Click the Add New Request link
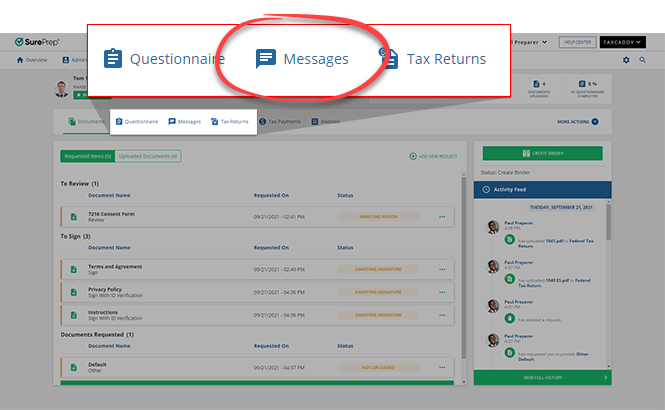This screenshot has width=665, height=410. point(433,156)
